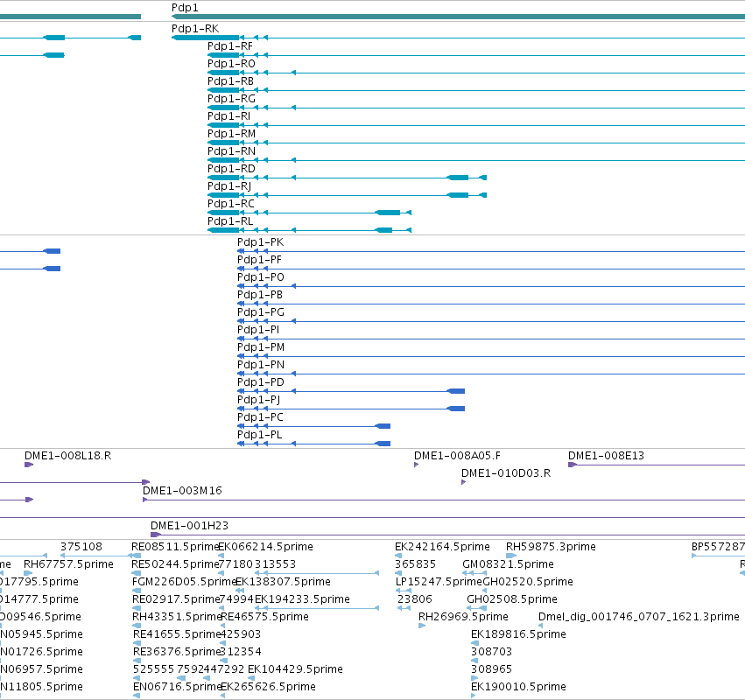Click the Pdp1-PF protein label

click(259, 260)
